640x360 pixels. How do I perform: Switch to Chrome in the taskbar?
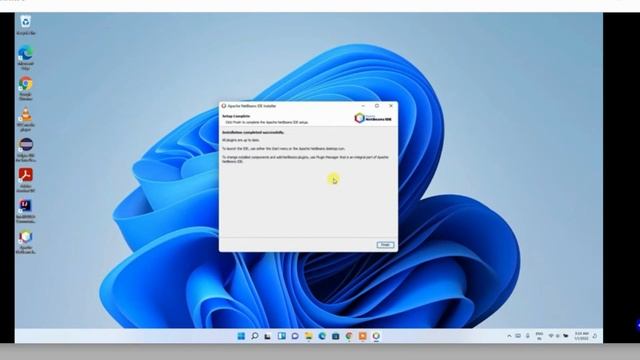[349, 336]
